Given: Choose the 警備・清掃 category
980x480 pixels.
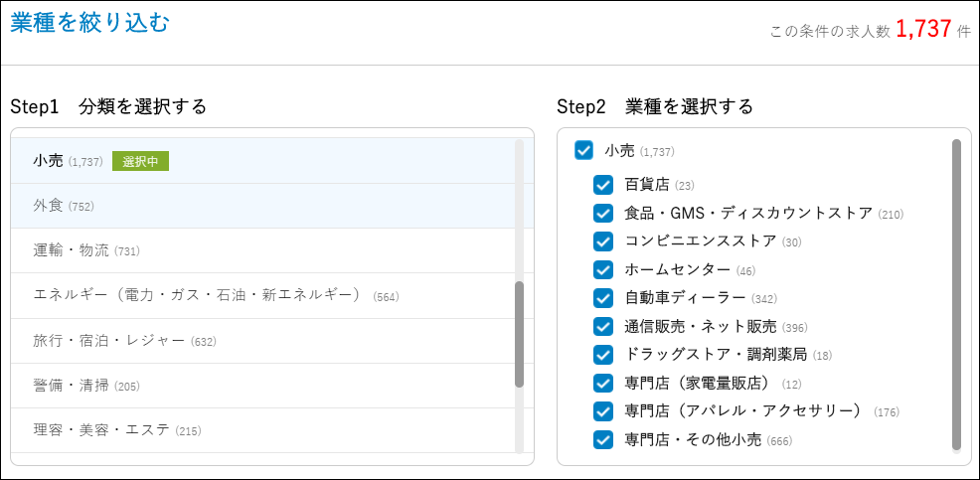Looking at the screenshot, I should pos(71,386).
